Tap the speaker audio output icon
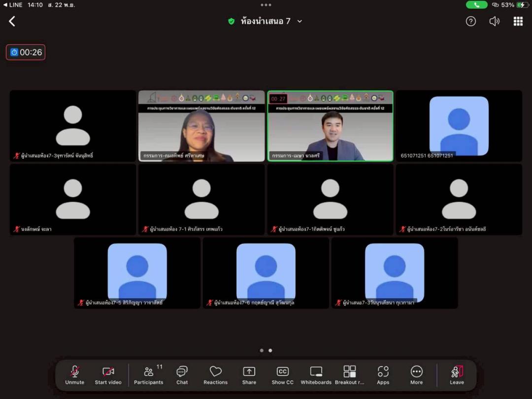This screenshot has height=399, width=532. click(x=494, y=21)
